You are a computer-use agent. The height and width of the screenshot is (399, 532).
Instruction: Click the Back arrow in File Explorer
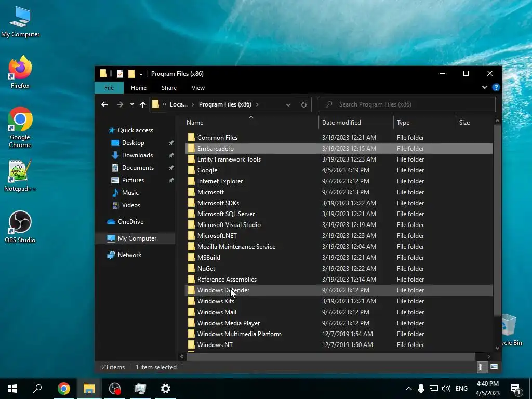pyautogui.click(x=104, y=104)
